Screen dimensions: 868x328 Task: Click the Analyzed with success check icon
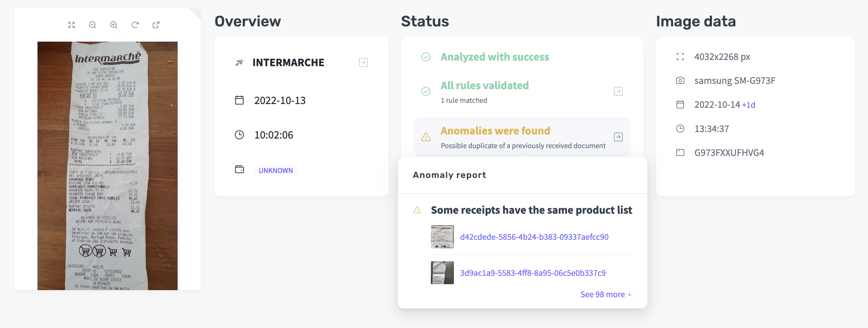(426, 57)
